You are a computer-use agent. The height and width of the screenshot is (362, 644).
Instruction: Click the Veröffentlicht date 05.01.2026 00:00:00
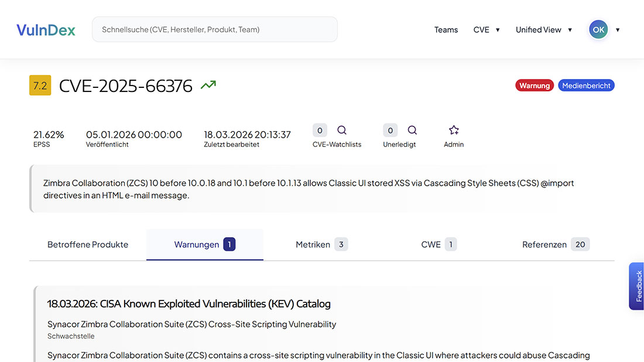click(x=134, y=134)
